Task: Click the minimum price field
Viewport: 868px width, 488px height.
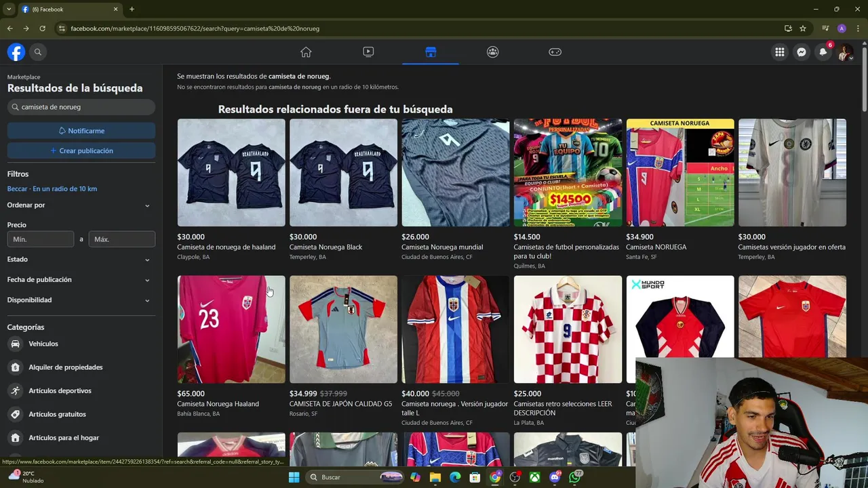Action: (x=41, y=239)
